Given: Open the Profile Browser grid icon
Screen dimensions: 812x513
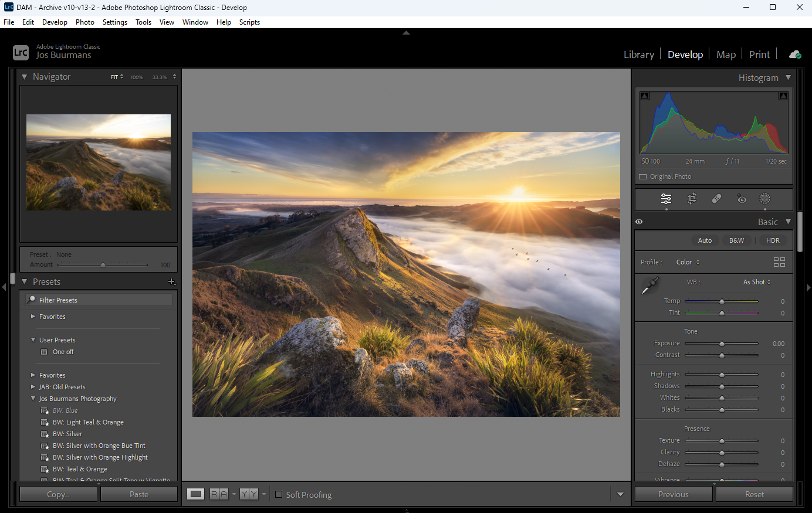Looking at the screenshot, I should pos(779,262).
